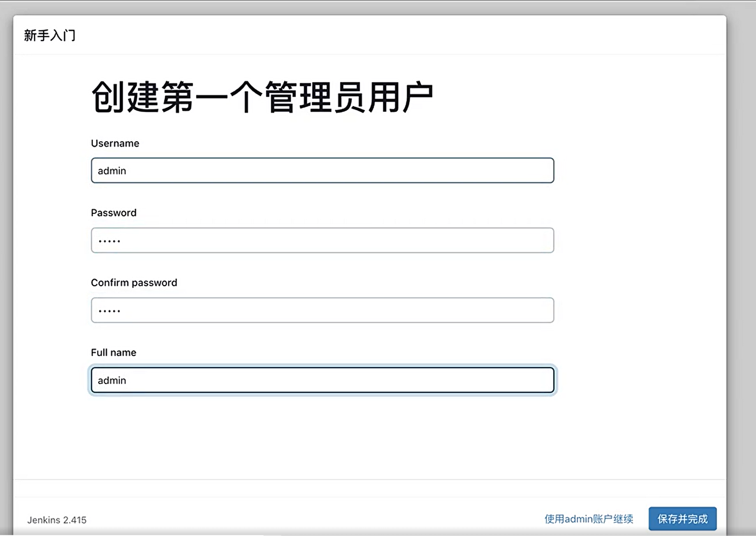Follow the 使用admin账户继续 link
This screenshot has width=756, height=536.
[x=589, y=519]
